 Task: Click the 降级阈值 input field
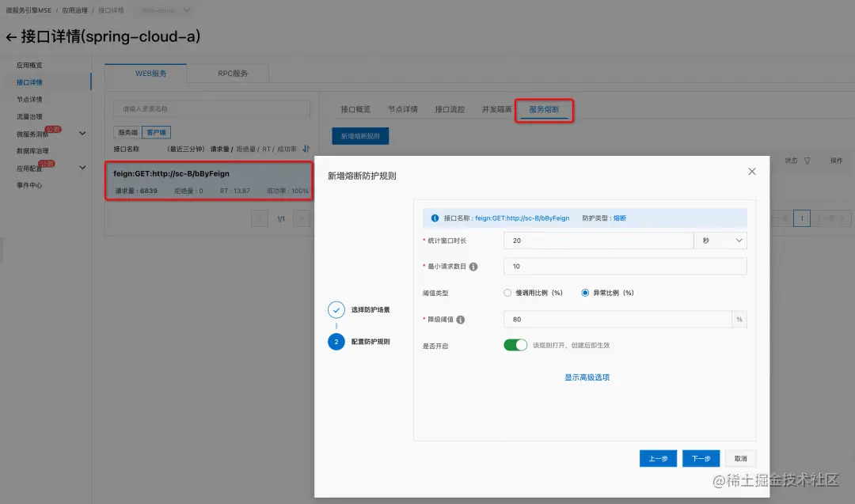pos(617,320)
